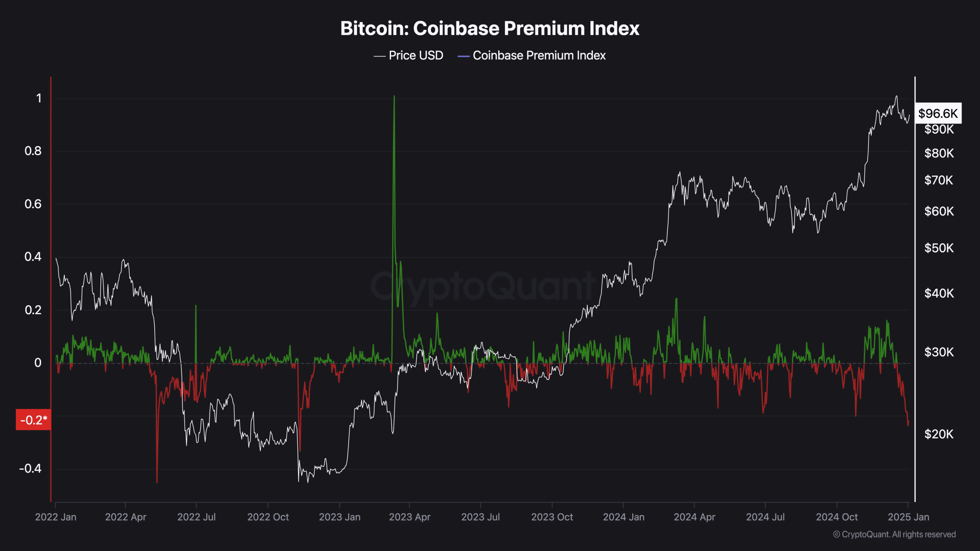The height and width of the screenshot is (551, 980).
Task: Click the CryptoQuant copyright notice text
Action: click(x=894, y=534)
